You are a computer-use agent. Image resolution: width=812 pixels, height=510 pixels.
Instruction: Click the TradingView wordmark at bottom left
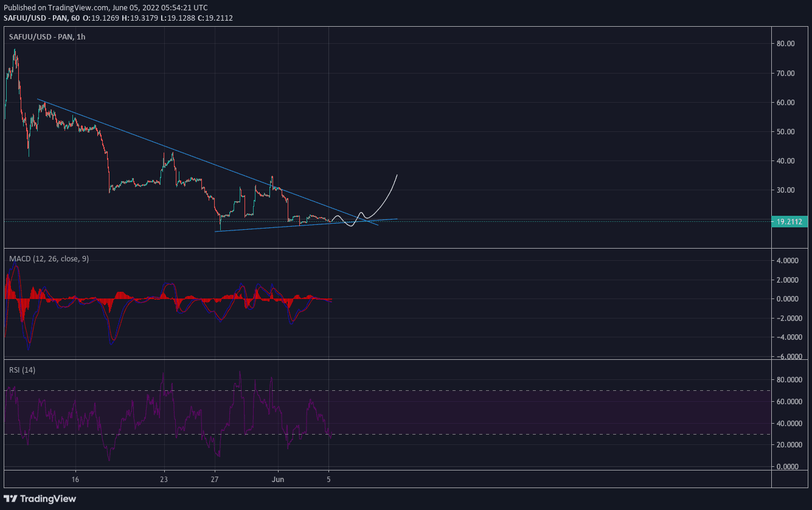click(48, 498)
